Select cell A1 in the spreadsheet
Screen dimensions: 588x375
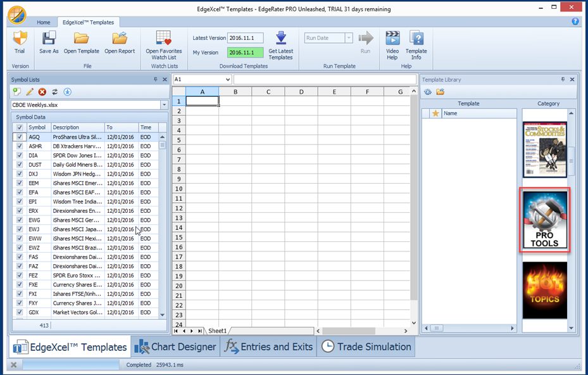point(202,101)
